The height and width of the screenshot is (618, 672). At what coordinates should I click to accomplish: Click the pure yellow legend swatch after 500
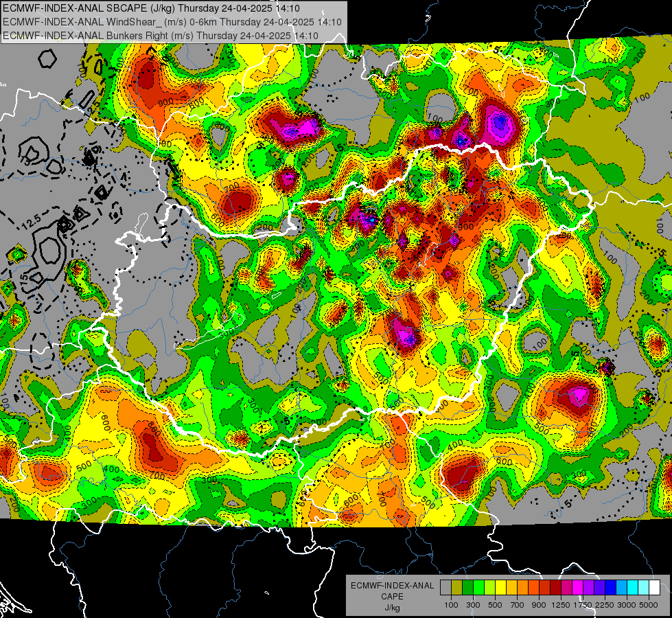501,588
